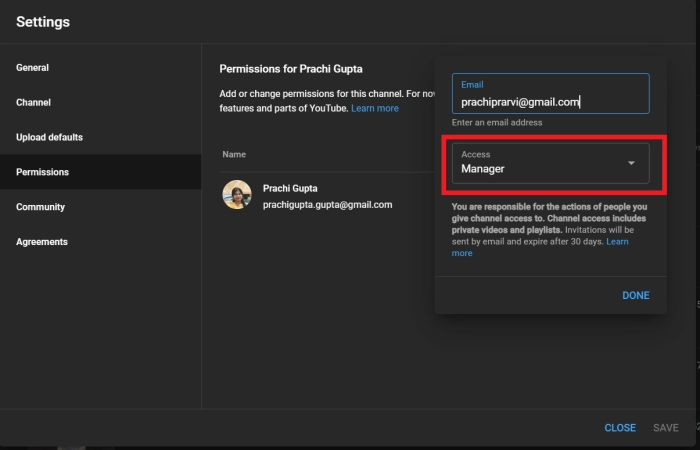This screenshot has width=700, height=450.
Task: Click prachigupta.gupta@gmail.com email text
Action: pyautogui.click(x=327, y=204)
